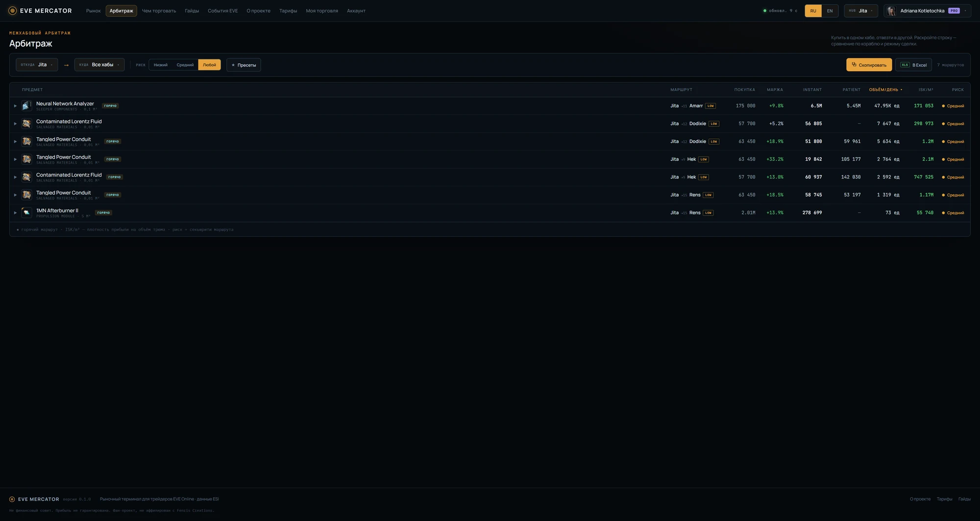Follow the footer Гайды link
This screenshot has width=980, height=521.
point(964,499)
